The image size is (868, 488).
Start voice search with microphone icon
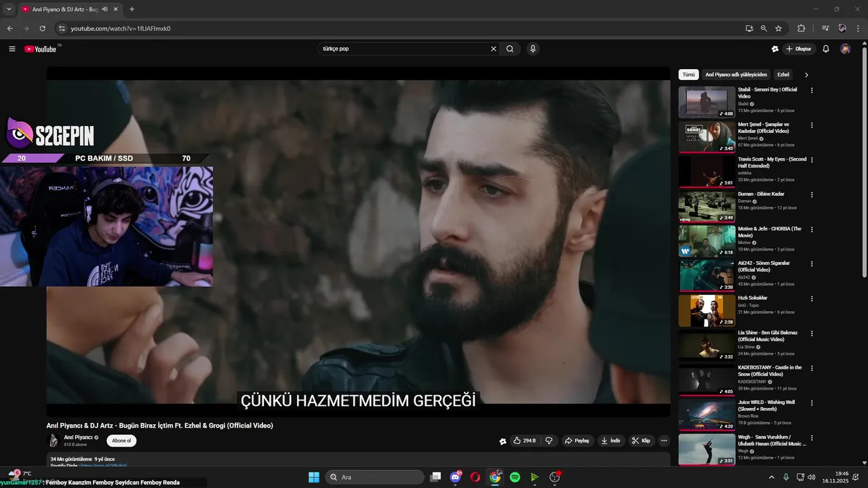point(533,49)
